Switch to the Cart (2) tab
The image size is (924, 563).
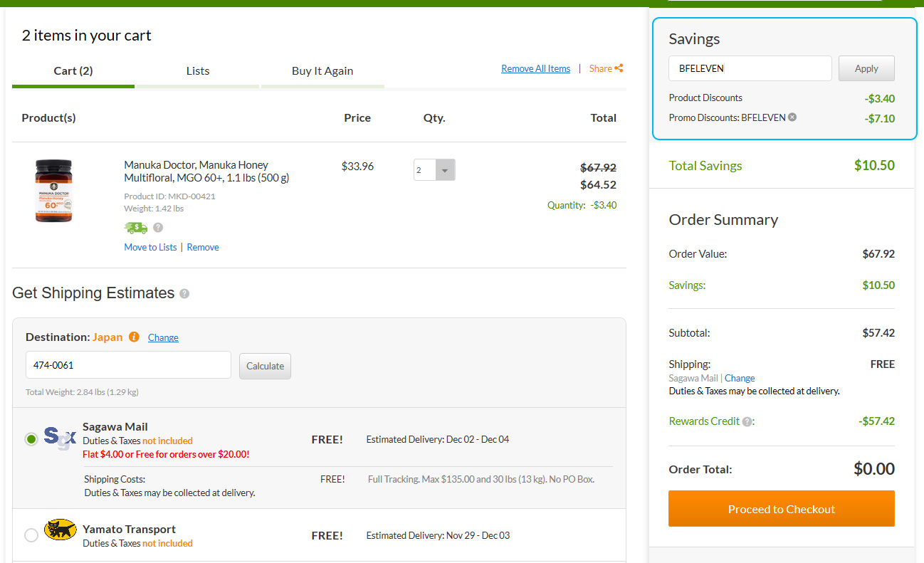pos(73,70)
